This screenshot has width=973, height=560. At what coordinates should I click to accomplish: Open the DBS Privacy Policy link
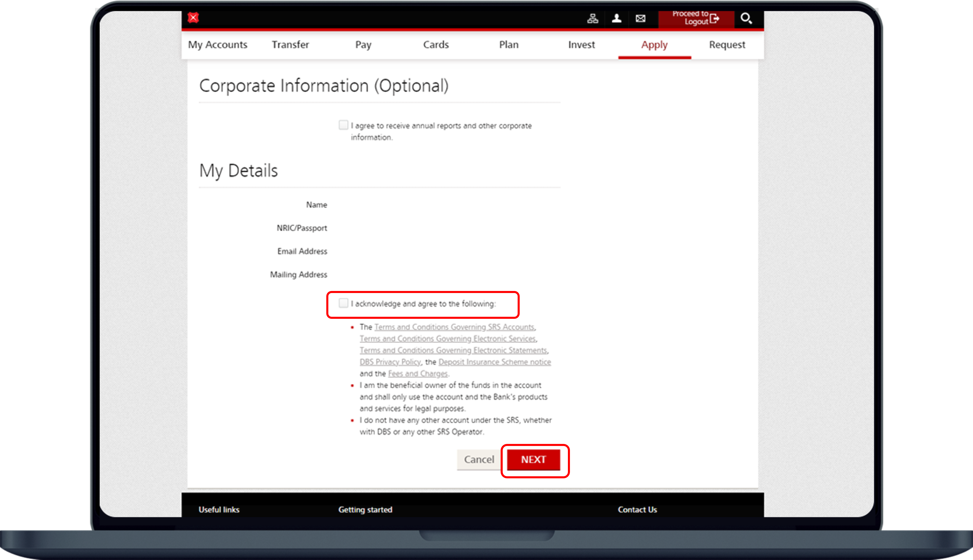point(390,362)
